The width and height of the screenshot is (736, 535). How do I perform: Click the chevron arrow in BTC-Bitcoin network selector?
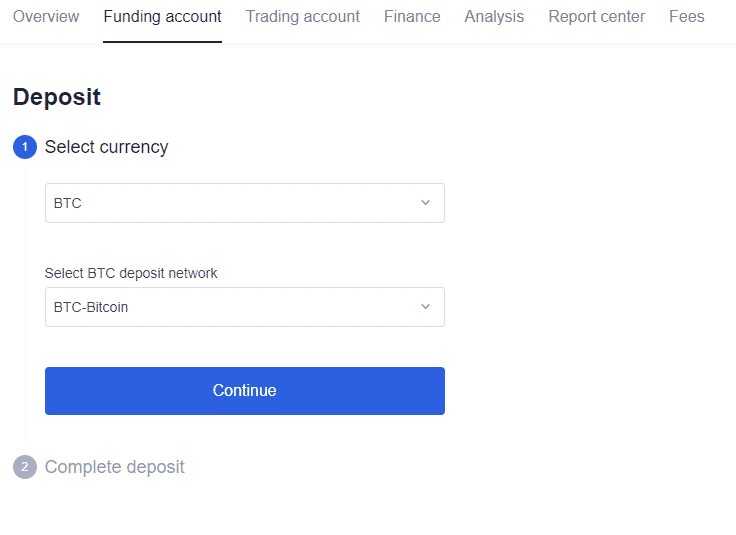[425, 307]
